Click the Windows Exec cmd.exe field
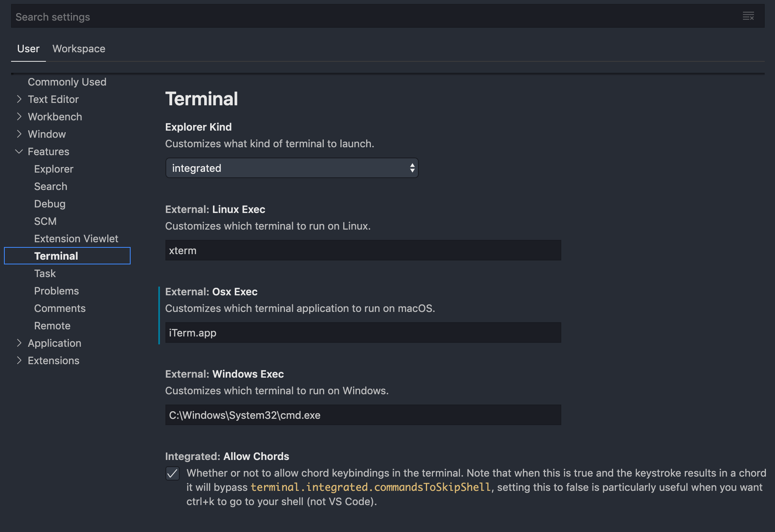The width and height of the screenshot is (775, 532). click(363, 415)
